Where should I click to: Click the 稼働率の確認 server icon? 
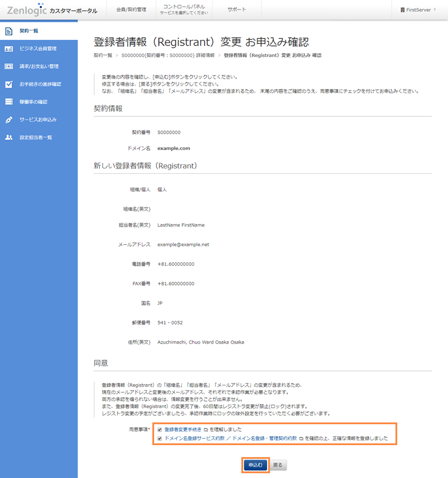coord(9,102)
